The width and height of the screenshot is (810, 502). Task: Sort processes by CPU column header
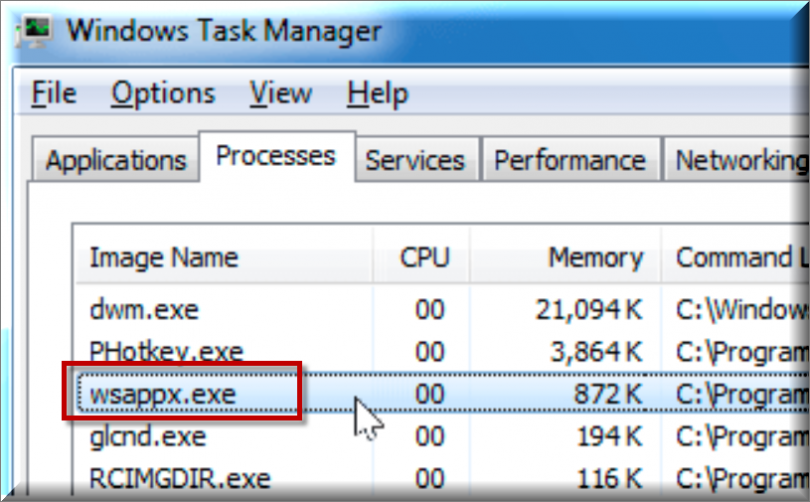pyautogui.click(x=423, y=257)
